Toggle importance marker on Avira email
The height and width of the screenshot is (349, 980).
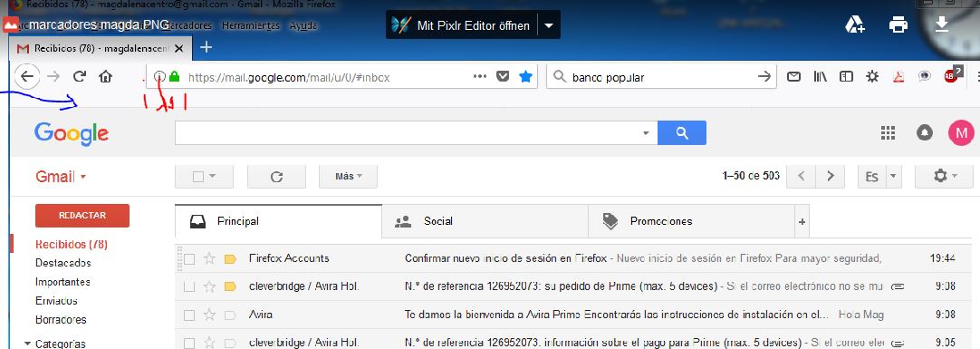pos(229,315)
